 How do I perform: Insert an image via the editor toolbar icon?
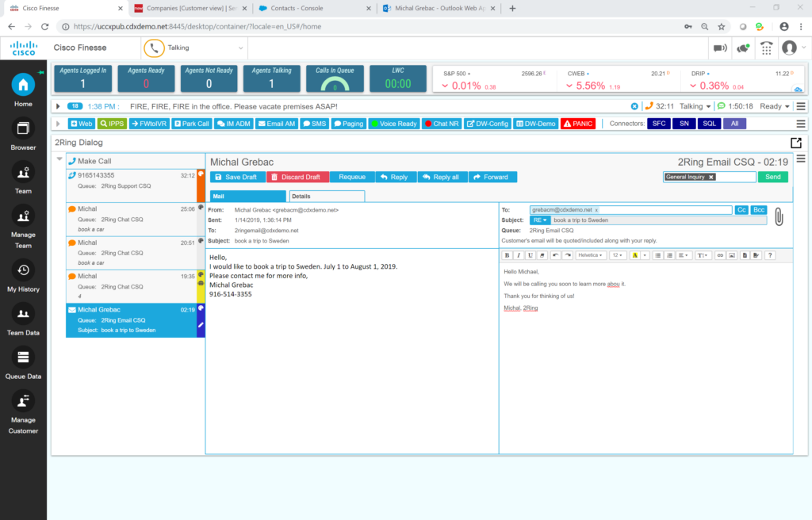(732, 255)
